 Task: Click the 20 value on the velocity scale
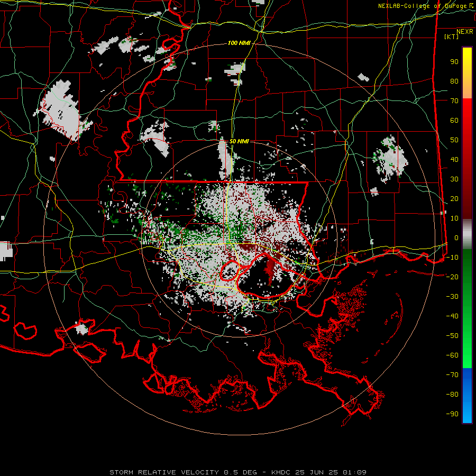tap(454, 199)
